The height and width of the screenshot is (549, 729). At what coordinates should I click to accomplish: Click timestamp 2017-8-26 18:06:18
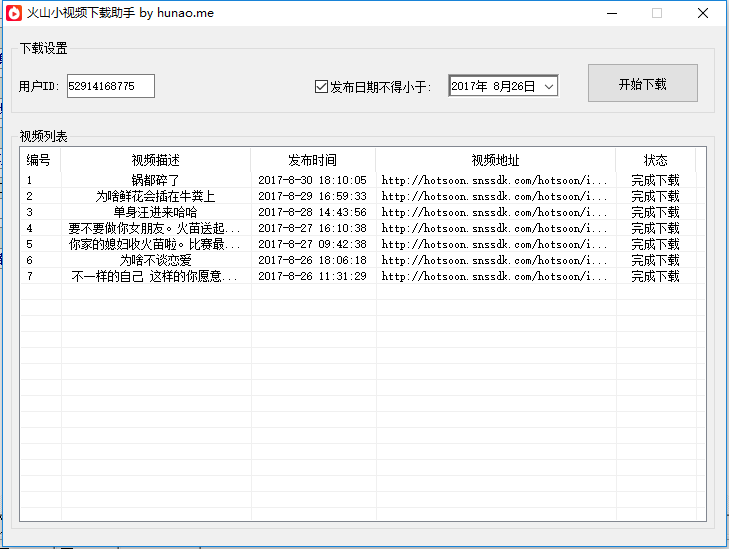(312, 260)
